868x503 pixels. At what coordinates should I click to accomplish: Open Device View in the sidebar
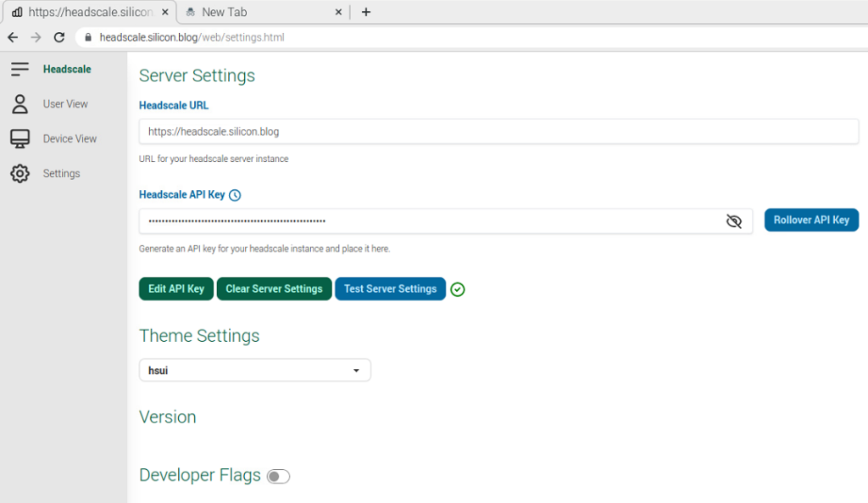[70, 138]
